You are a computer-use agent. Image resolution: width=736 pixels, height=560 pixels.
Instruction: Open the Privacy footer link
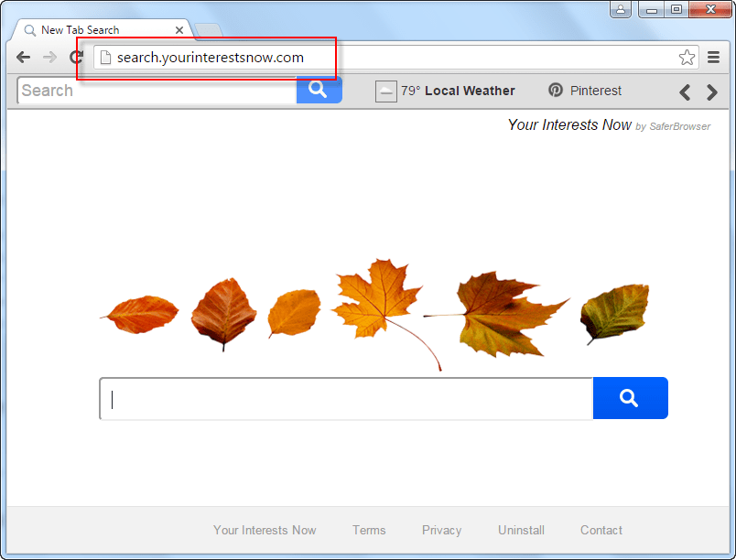pyautogui.click(x=442, y=530)
